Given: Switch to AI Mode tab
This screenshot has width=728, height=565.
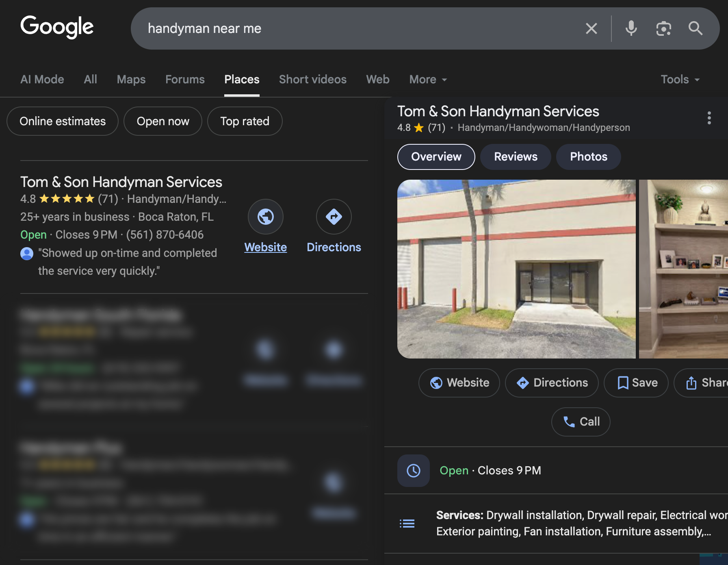Looking at the screenshot, I should pos(42,79).
